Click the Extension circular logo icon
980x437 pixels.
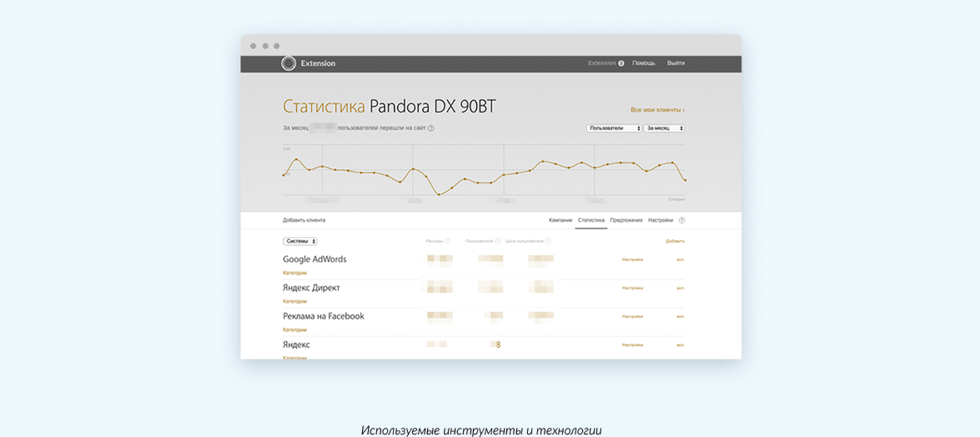pos(288,64)
